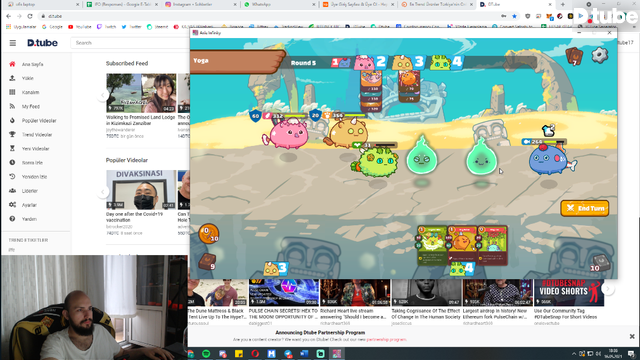
Task: Switch to the Instagram Sohbetler tab
Action: (200, 4)
